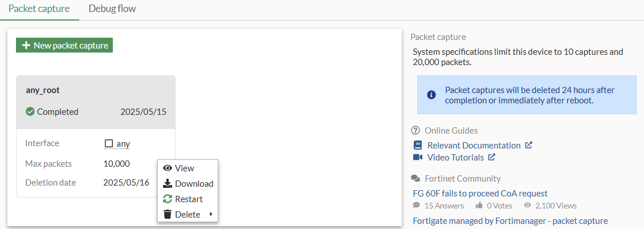The image size is (644, 229).
Task: Click the any interface box icon
Action: [109, 144]
